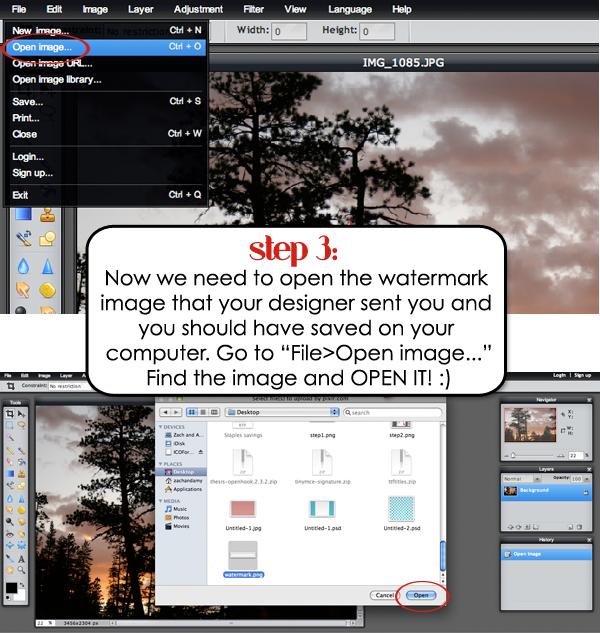Collapse the PLACES sidebar section
The image size is (600, 633).
161,464
